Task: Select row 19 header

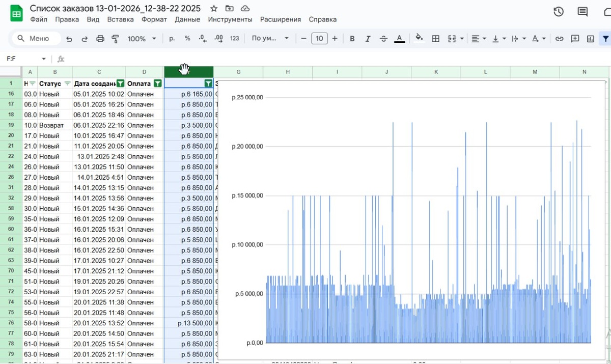Action: pos(11,125)
